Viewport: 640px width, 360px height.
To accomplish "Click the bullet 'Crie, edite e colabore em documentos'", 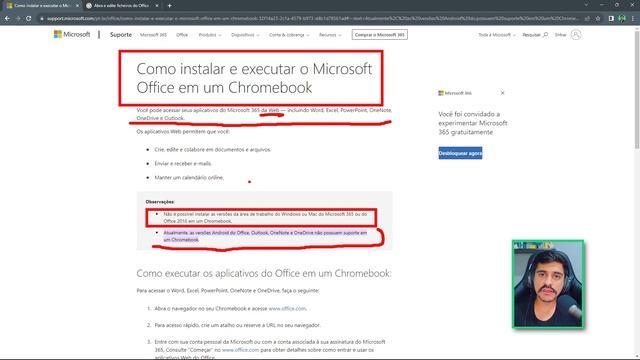I will coord(213,150).
